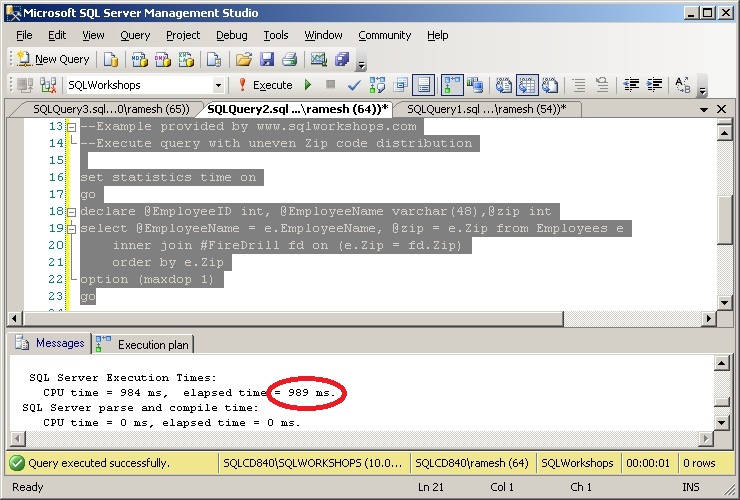Open a Database Engine Query
Viewport: 740px width, 500px height.
pos(111,59)
